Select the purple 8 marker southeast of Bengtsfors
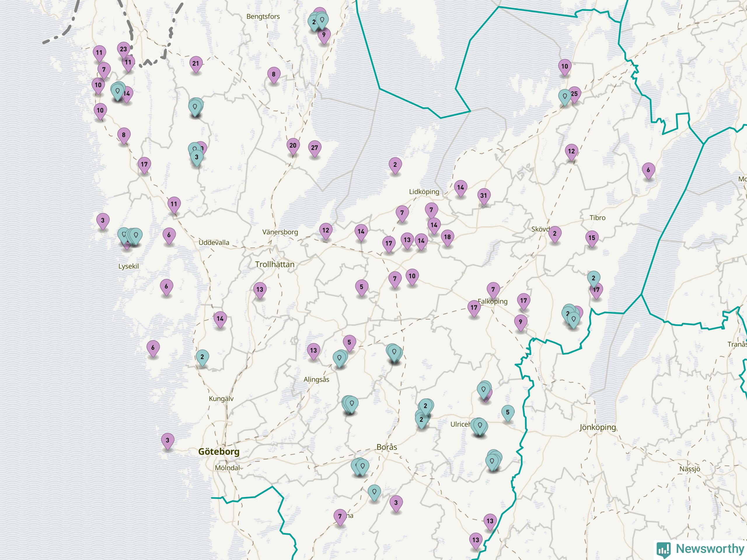Screen dimensions: 747x560 273,75
